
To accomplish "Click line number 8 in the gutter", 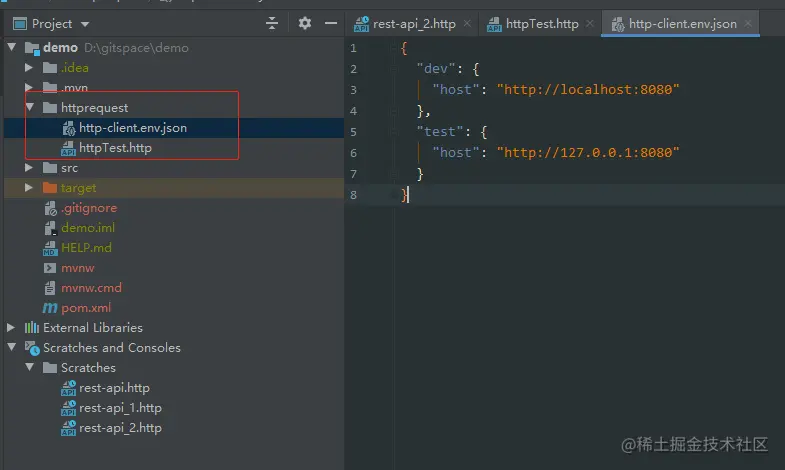I will (x=353, y=195).
